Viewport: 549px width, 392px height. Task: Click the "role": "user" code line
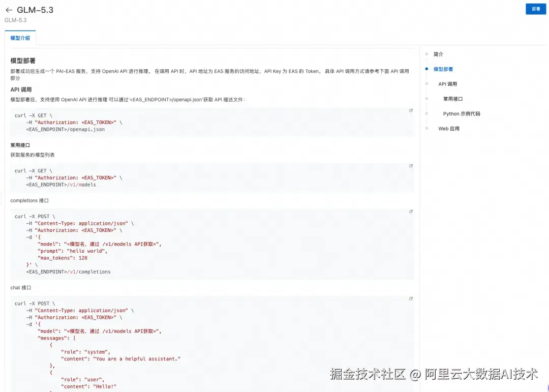point(83,380)
